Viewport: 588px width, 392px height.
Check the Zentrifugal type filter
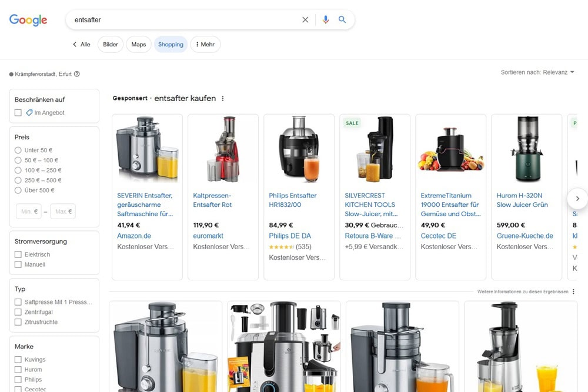coord(18,312)
